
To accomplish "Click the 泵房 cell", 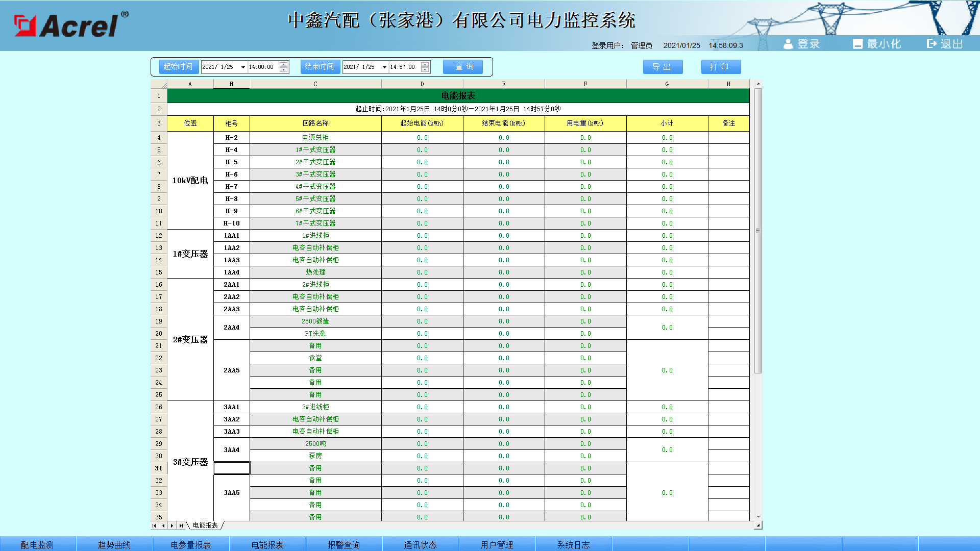I will [315, 456].
